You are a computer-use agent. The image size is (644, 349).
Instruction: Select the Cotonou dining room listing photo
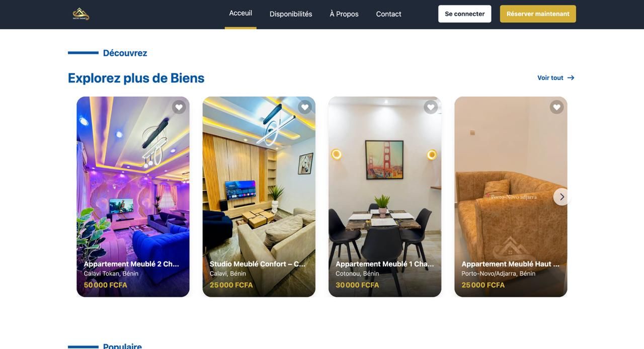(x=385, y=197)
